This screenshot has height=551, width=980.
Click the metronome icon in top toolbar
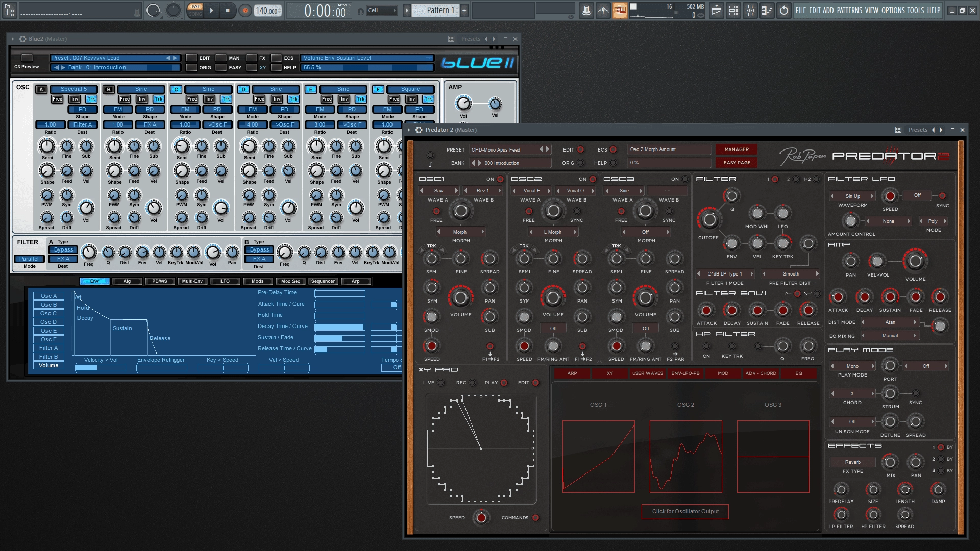[586, 10]
